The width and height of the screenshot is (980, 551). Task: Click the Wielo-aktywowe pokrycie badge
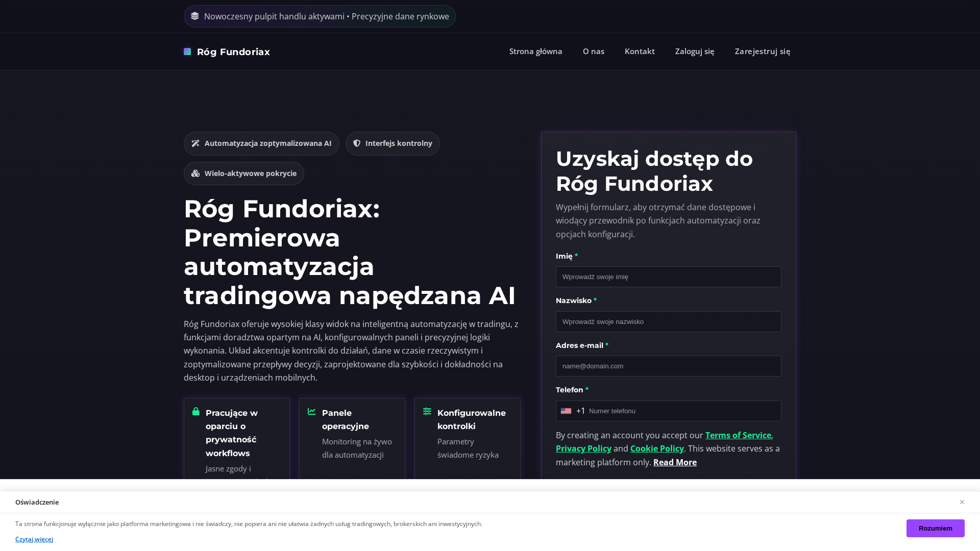[244, 173]
